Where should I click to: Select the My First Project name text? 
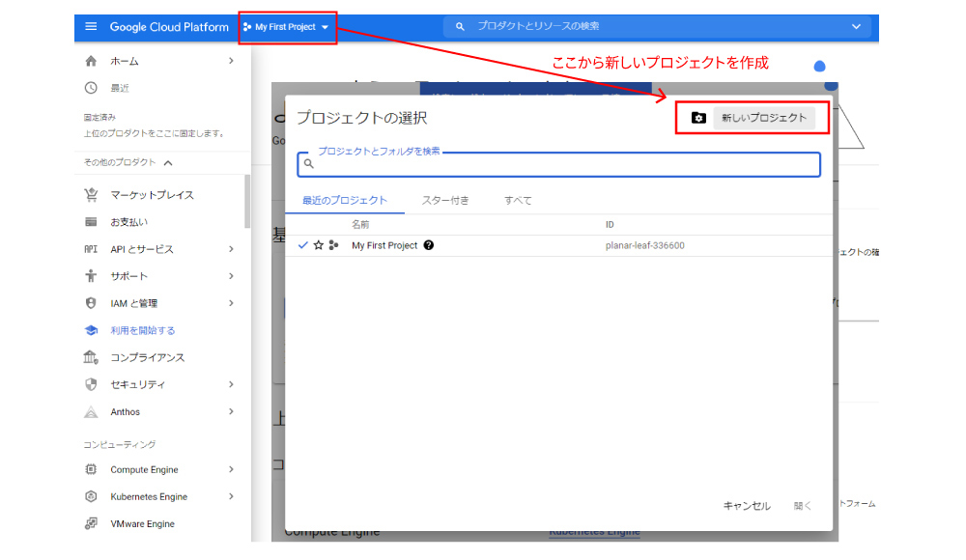(x=384, y=245)
